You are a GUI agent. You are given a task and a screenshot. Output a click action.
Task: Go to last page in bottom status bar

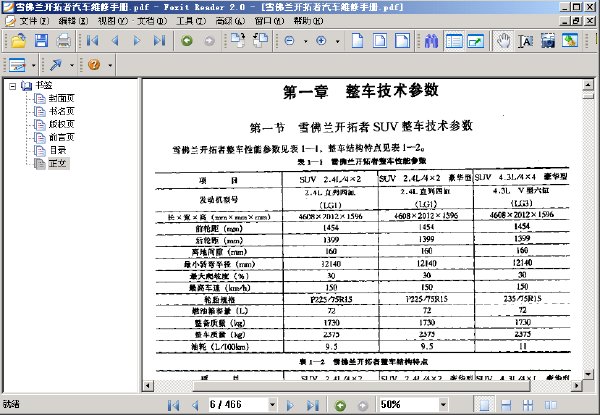coord(313,405)
